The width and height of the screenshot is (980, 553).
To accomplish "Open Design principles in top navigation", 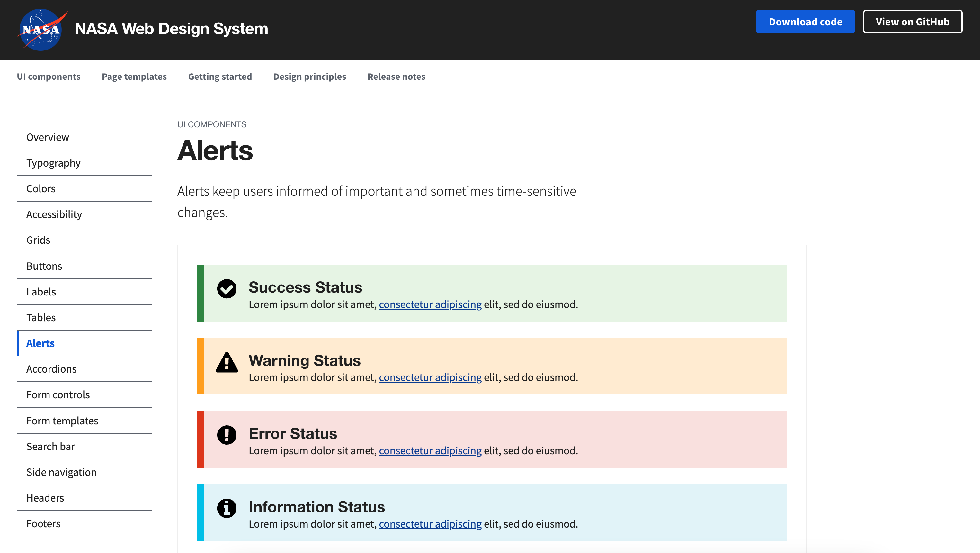I will pyautogui.click(x=309, y=77).
